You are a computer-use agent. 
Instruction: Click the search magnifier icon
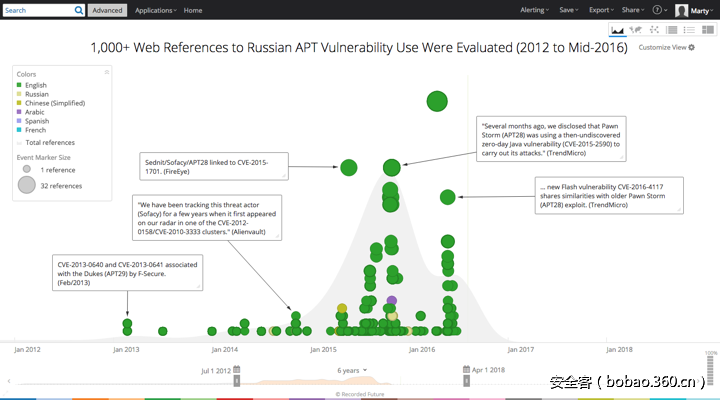[x=79, y=10]
